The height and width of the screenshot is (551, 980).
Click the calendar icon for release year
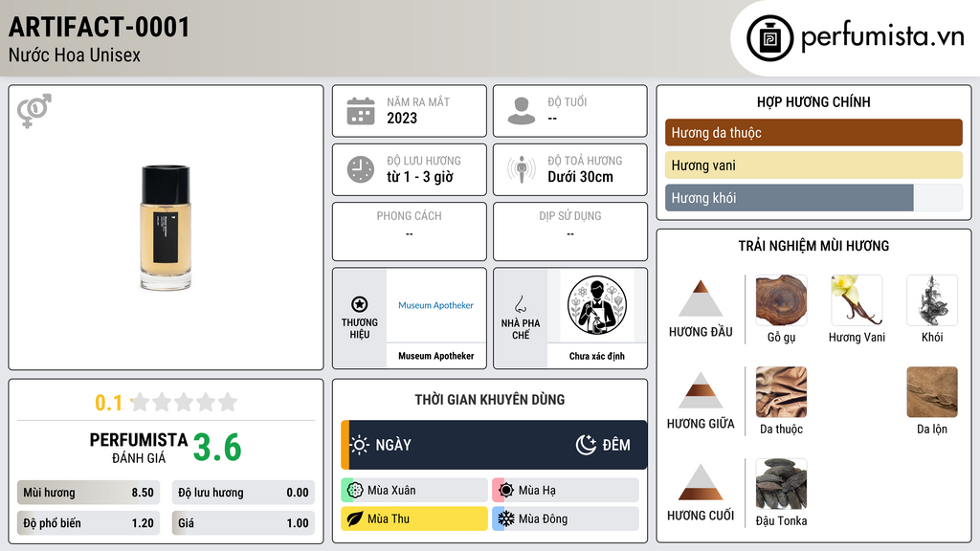click(361, 111)
